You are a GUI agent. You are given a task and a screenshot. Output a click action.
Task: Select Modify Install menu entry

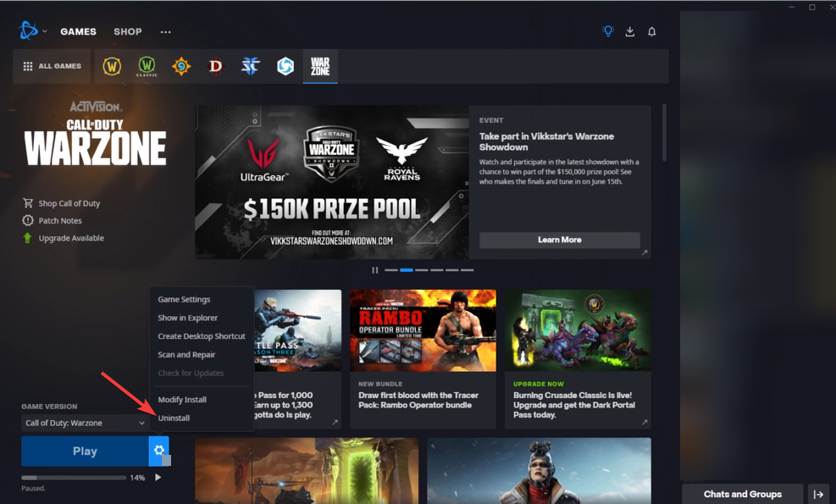click(x=182, y=400)
